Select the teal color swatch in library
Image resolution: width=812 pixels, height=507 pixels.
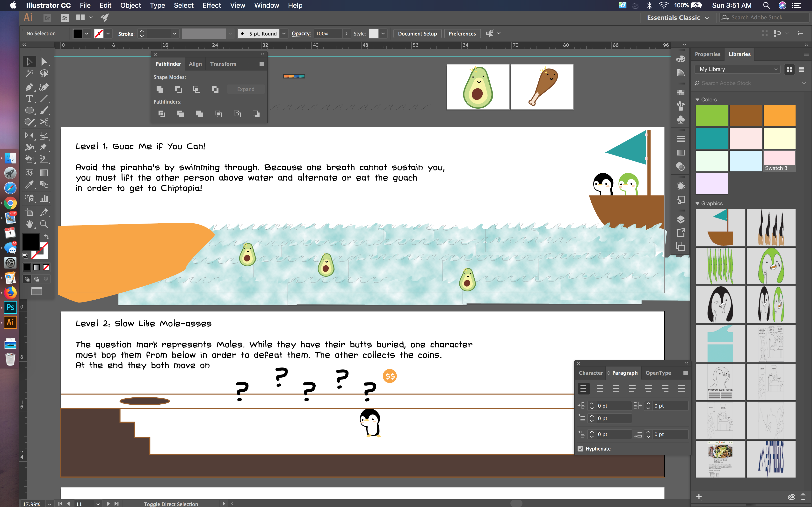[x=712, y=138]
